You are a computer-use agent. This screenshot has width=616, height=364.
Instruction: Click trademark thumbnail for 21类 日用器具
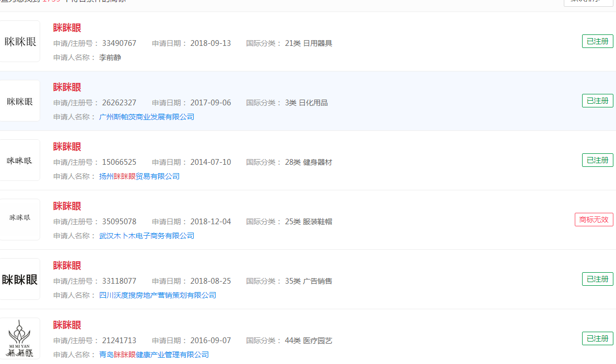(x=20, y=41)
